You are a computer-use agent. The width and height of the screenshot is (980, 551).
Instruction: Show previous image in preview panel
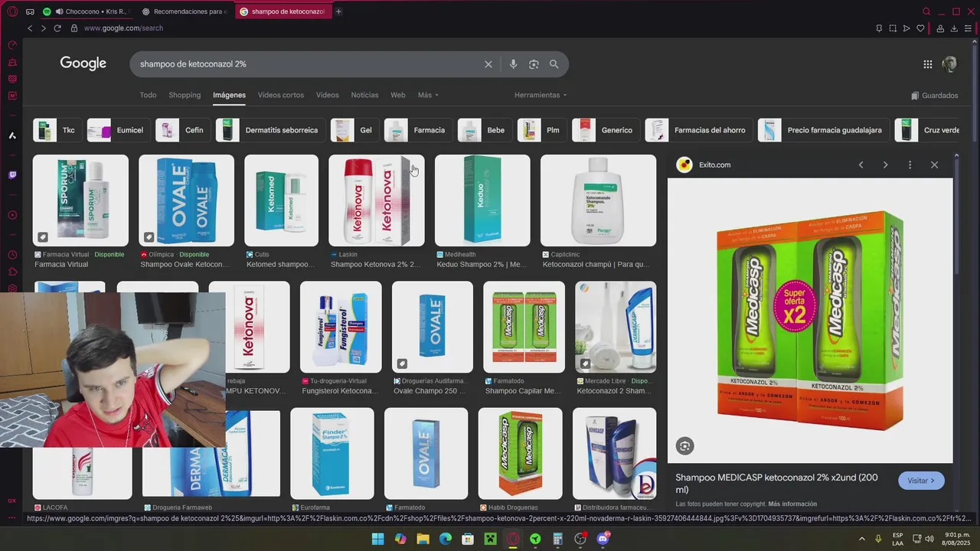pyautogui.click(x=861, y=165)
